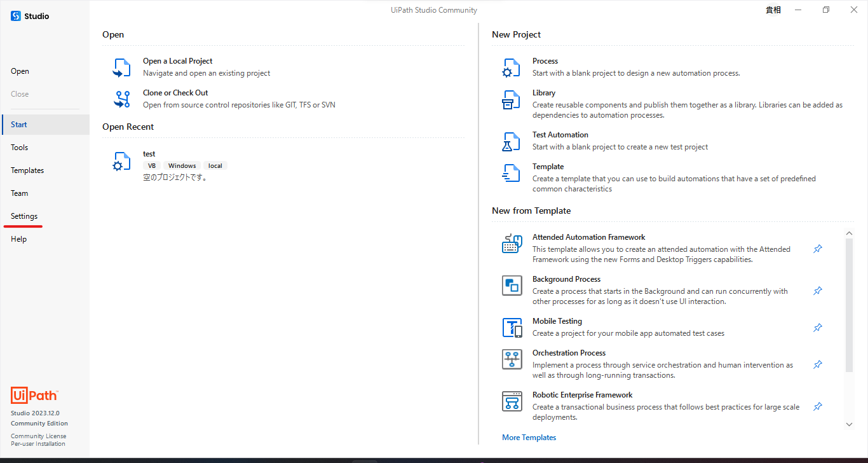Click the Mobile Testing template icon
This screenshot has width=868, height=463.
(512, 328)
